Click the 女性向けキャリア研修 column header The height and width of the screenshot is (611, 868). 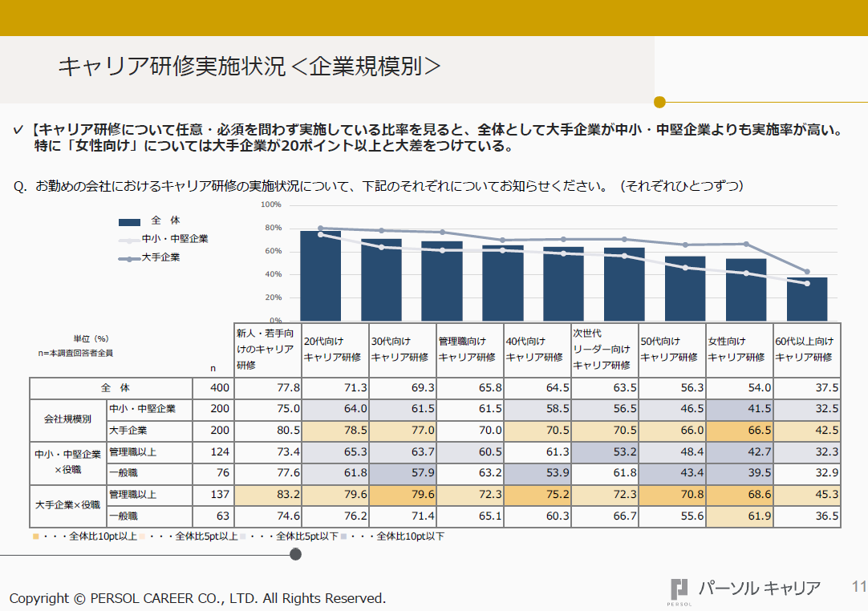[738, 350]
